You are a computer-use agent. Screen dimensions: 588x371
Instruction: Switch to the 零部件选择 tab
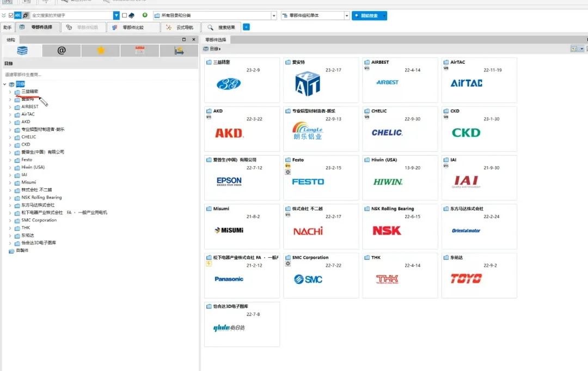(38, 27)
